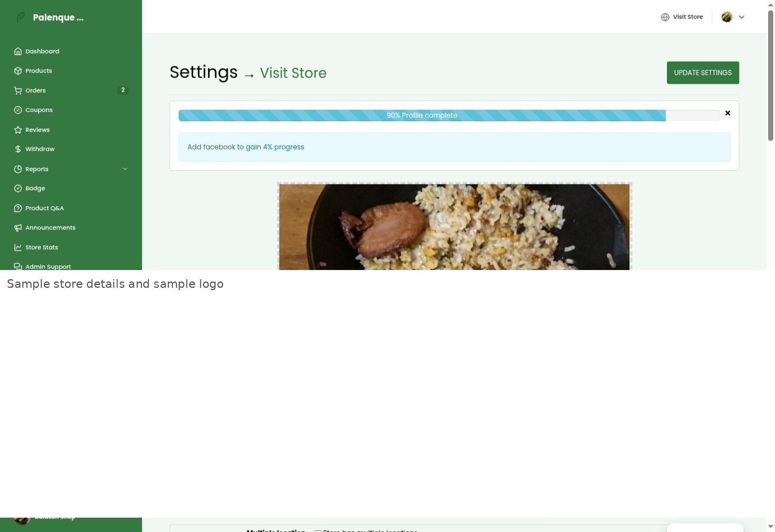Screen dimensions: 775x532
Task: Click the Palenque leaf logo icon
Action: tap(20, 17)
